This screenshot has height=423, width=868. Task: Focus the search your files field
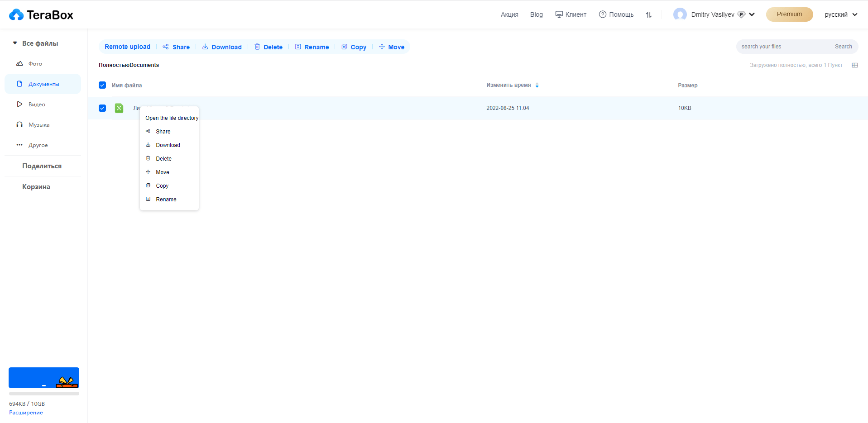[783, 47]
